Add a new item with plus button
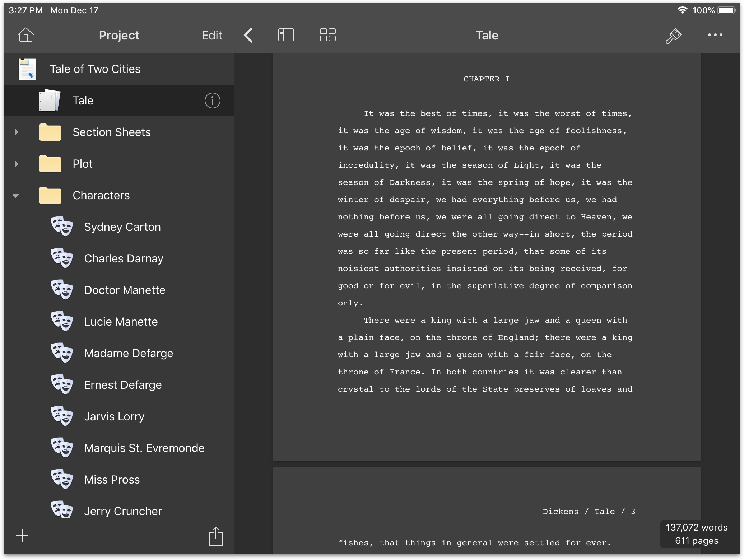 [22, 536]
